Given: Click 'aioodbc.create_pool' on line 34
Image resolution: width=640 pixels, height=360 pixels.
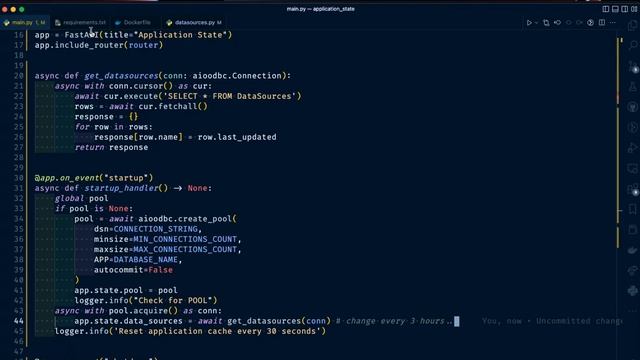Looking at the screenshot, I should click(x=185, y=219).
